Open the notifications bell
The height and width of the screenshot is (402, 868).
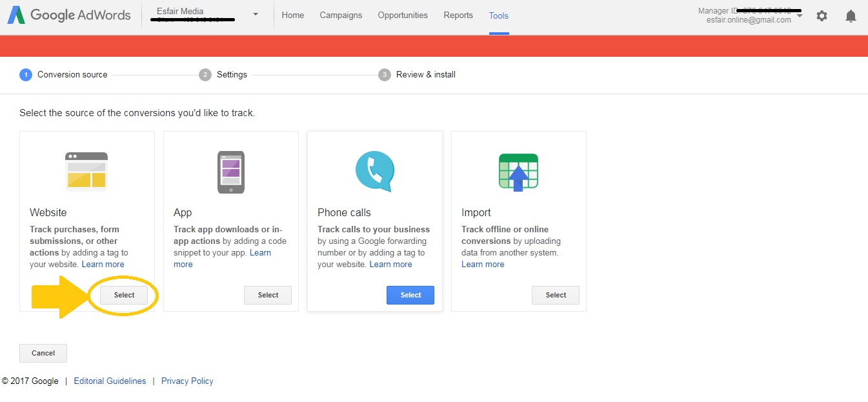(851, 15)
